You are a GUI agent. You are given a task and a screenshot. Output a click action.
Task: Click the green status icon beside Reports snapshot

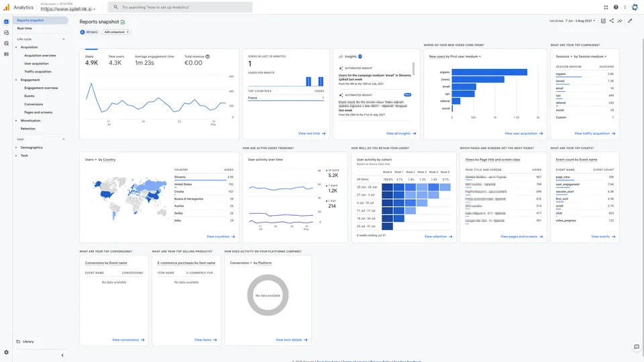click(123, 21)
